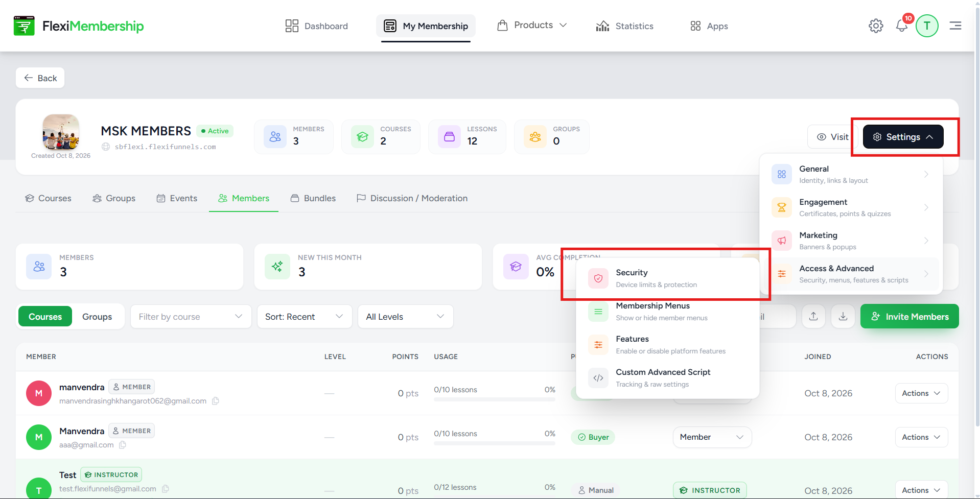Copy test.flexifunnels@gmail.com email icon
This screenshot has height=499, width=980.
click(x=166, y=489)
